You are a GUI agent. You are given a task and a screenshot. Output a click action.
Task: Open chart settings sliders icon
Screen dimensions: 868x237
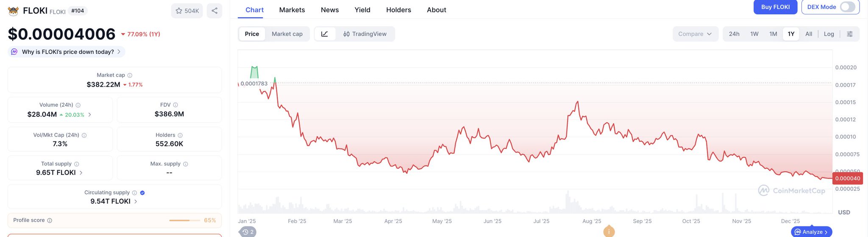[x=850, y=34]
